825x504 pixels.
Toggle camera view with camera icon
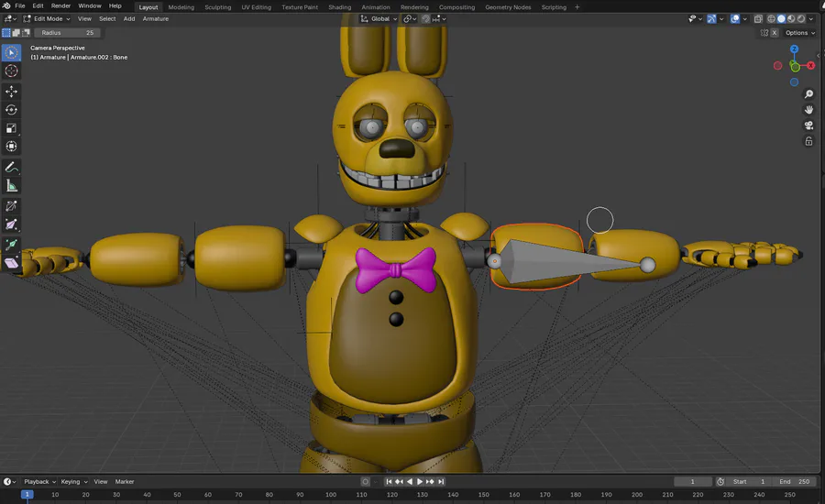coord(808,126)
